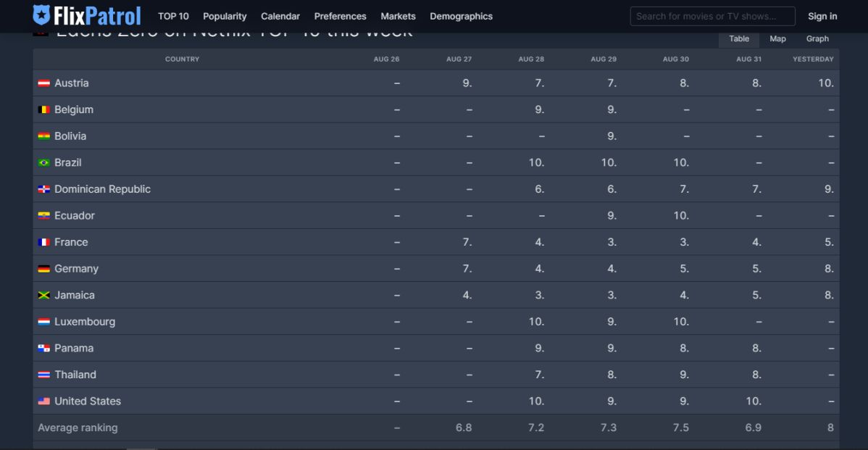Viewport: 868px width, 450px height.
Task: Open the Demographics menu
Action: pos(461,16)
